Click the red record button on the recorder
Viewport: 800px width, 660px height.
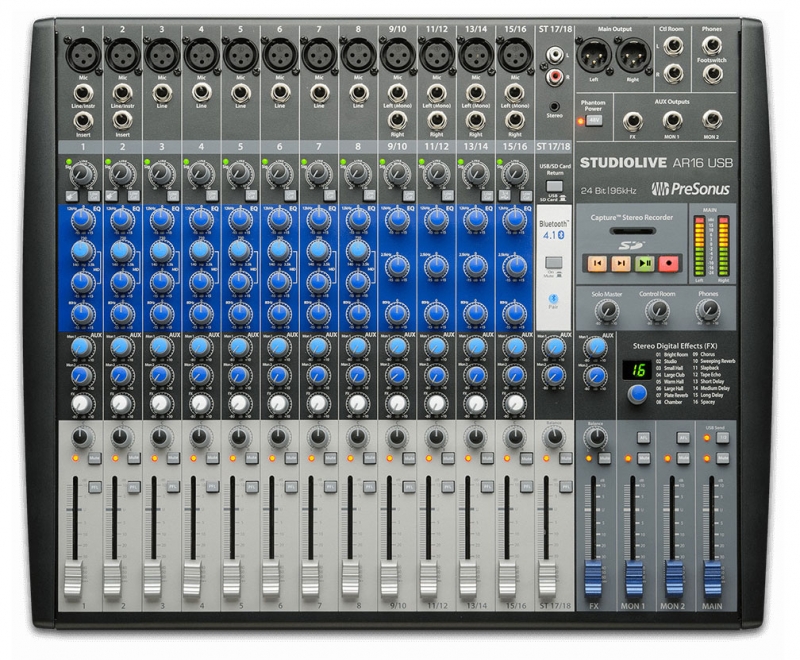668,263
